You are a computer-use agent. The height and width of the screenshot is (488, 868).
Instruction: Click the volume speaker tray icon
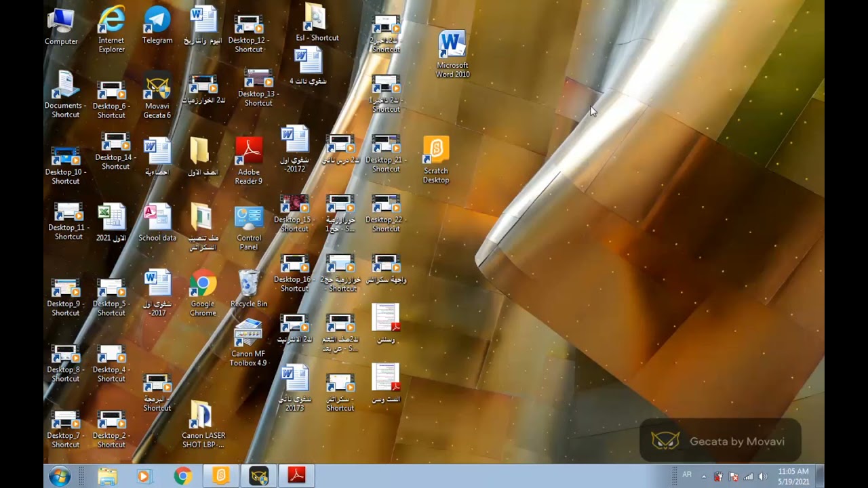pos(763,476)
